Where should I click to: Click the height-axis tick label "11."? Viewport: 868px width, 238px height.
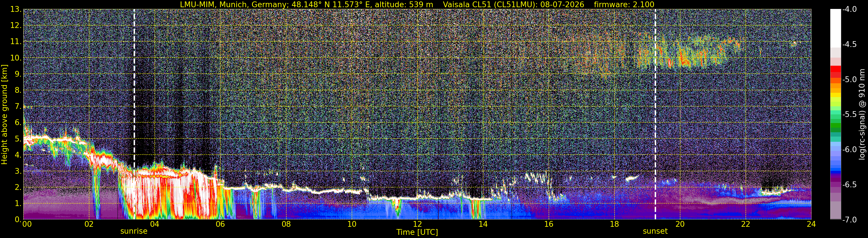pyautogui.click(x=16, y=41)
